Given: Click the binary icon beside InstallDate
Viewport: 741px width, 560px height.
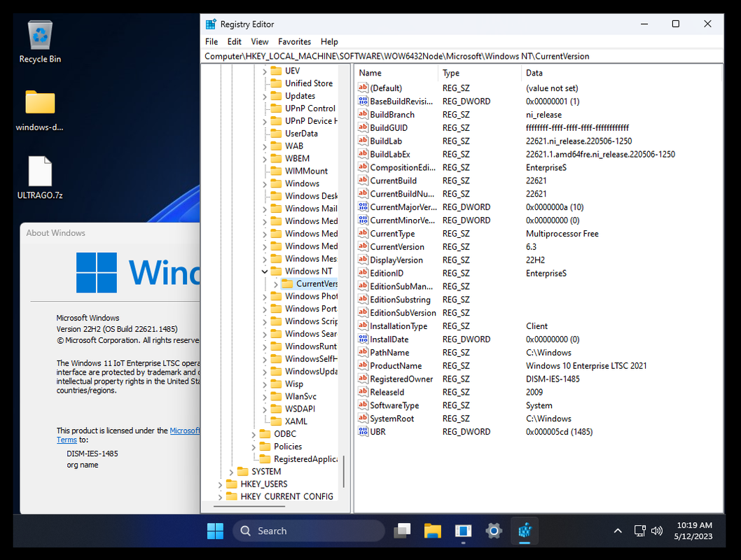Looking at the screenshot, I should (363, 339).
